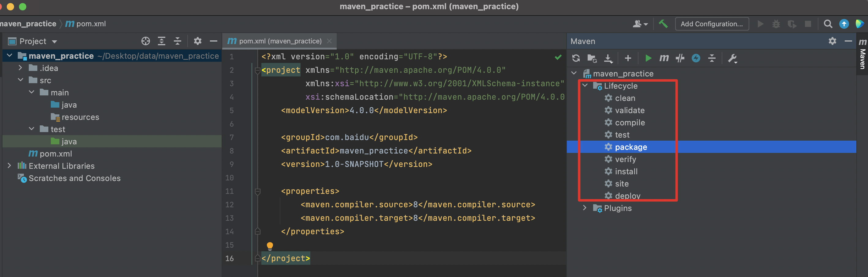The height and width of the screenshot is (277, 868).
Task: Select the test lifecycle goal
Action: pos(622,135)
